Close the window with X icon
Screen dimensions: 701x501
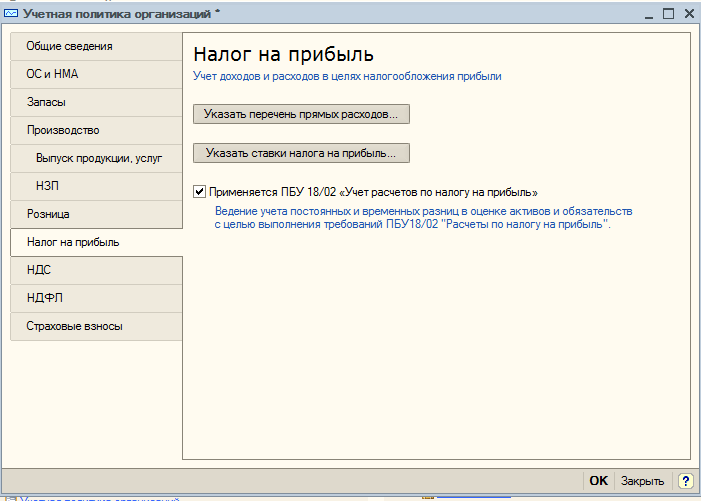point(689,14)
